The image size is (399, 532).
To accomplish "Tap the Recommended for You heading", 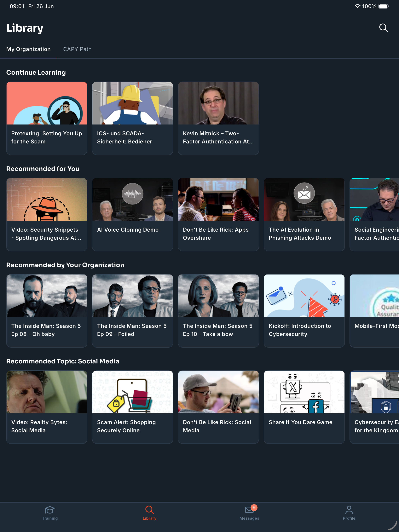I will pos(43,169).
